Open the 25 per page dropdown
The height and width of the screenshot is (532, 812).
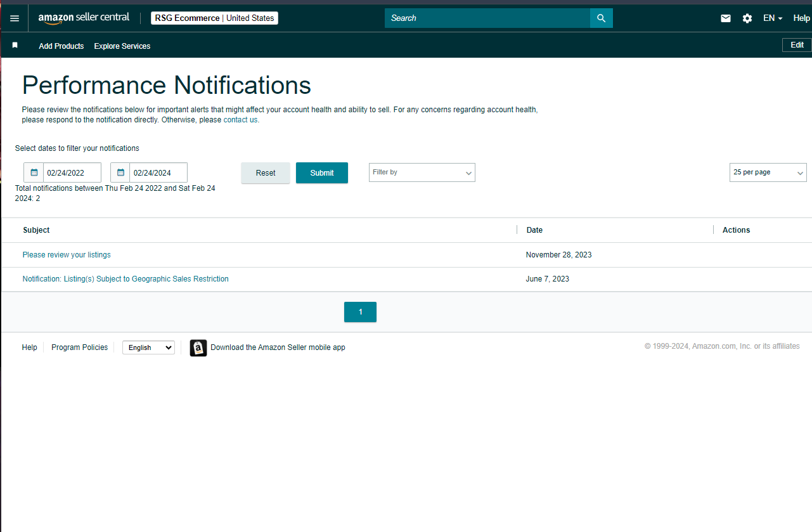pos(768,172)
